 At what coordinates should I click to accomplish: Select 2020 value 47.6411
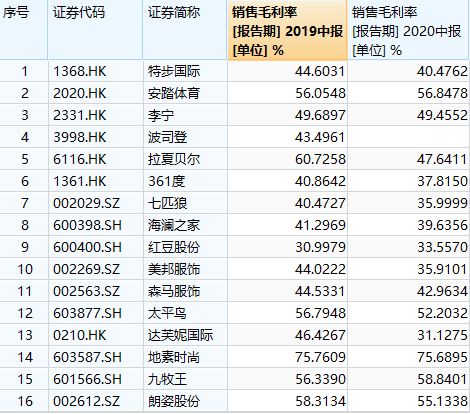coord(442,159)
